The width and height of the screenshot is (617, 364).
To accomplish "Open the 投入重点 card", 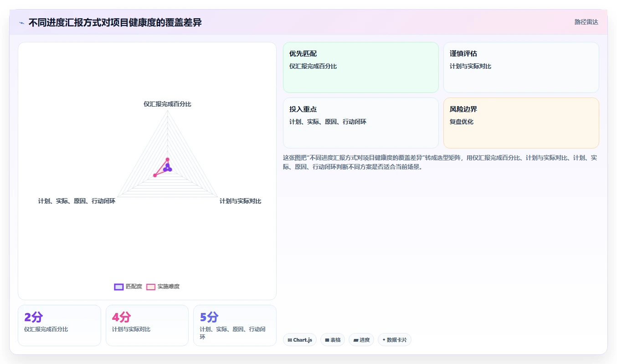I will tap(360, 123).
